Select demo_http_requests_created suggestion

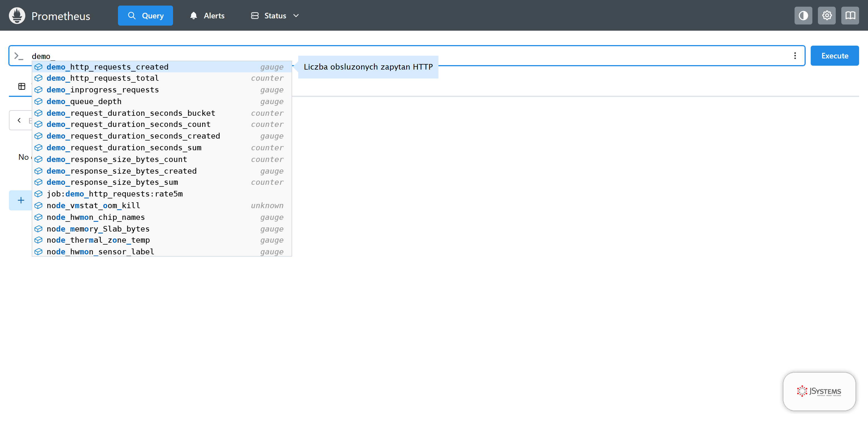[162, 67]
